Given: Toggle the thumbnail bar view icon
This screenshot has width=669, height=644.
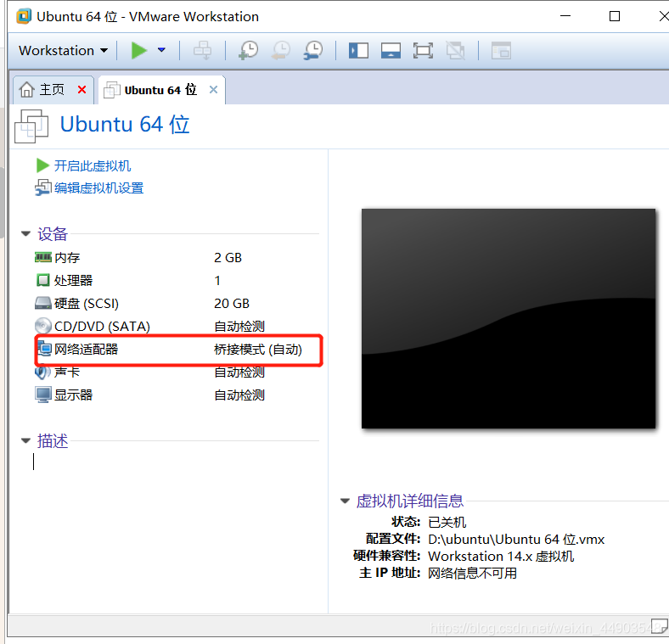Looking at the screenshot, I should pos(391,50).
